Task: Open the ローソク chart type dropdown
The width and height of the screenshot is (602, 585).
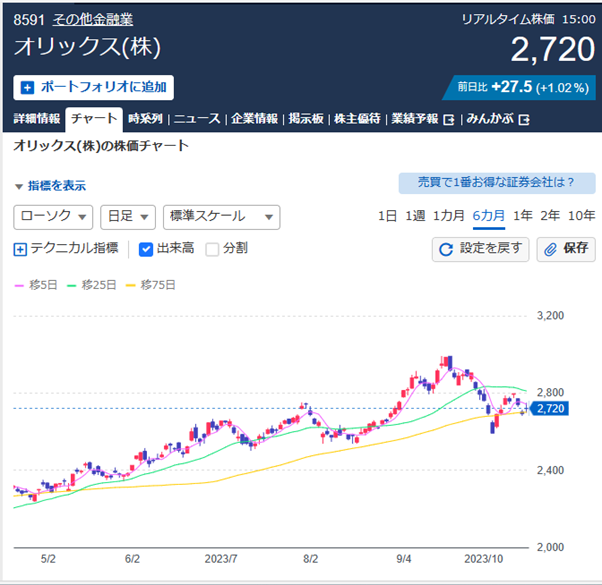Action: coord(53,217)
